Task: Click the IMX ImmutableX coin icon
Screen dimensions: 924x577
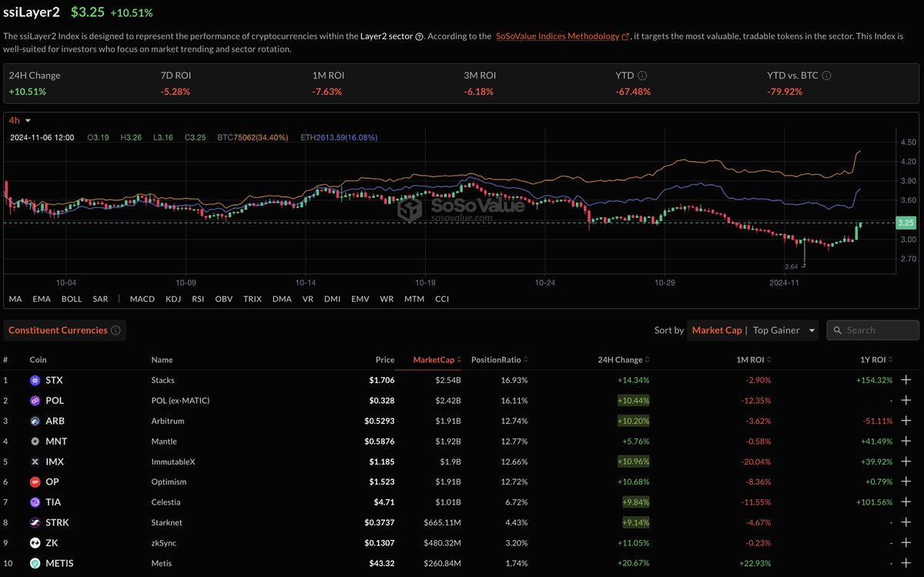Action: 35,461
